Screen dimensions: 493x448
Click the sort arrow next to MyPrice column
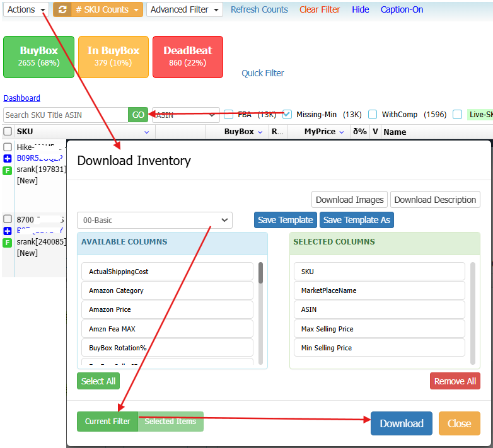pos(342,132)
